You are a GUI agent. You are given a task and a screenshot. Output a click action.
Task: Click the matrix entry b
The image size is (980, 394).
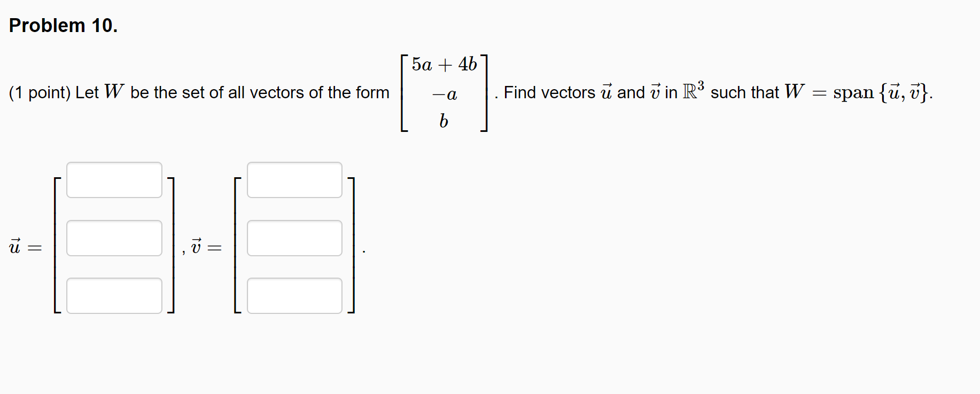pos(444,121)
